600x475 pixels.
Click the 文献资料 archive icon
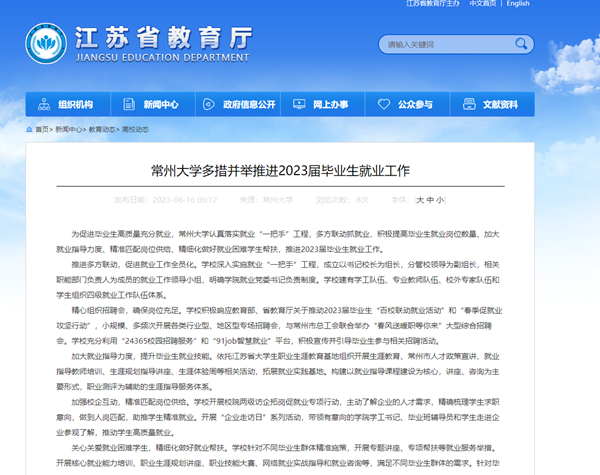(x=470, y=104)
